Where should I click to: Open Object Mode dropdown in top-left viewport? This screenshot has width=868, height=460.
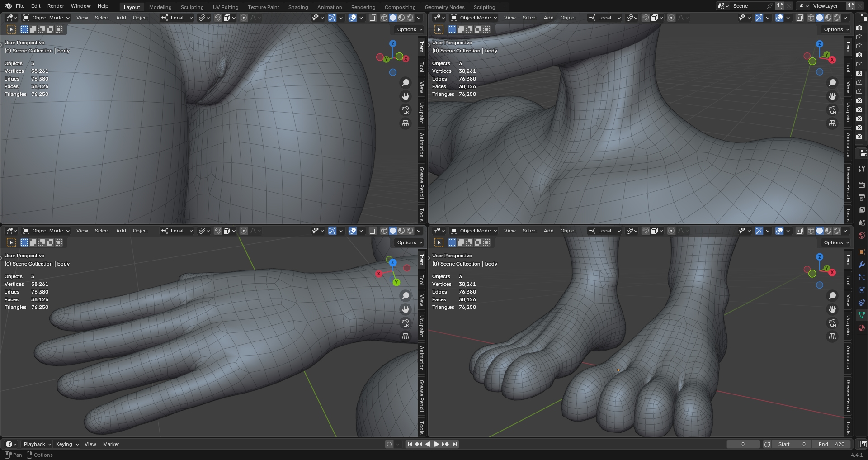[47, 18]
